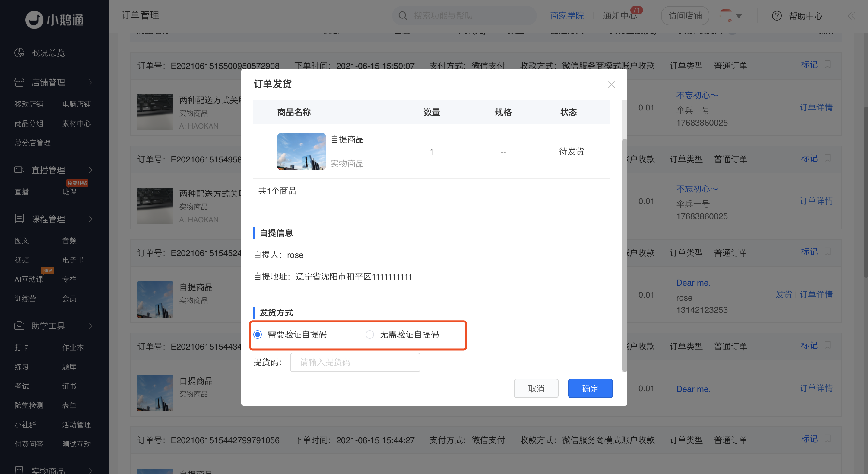Open 素材中心 in sidebar
Viewport: 868px width, 474px height.
[x=77, y=123]
